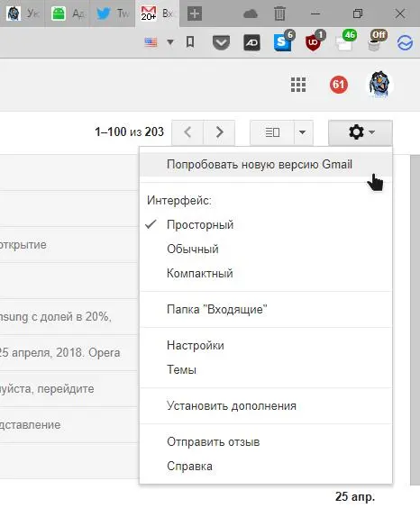
Task: Switch to the first avatar browser tab
Action: point(23,14)
